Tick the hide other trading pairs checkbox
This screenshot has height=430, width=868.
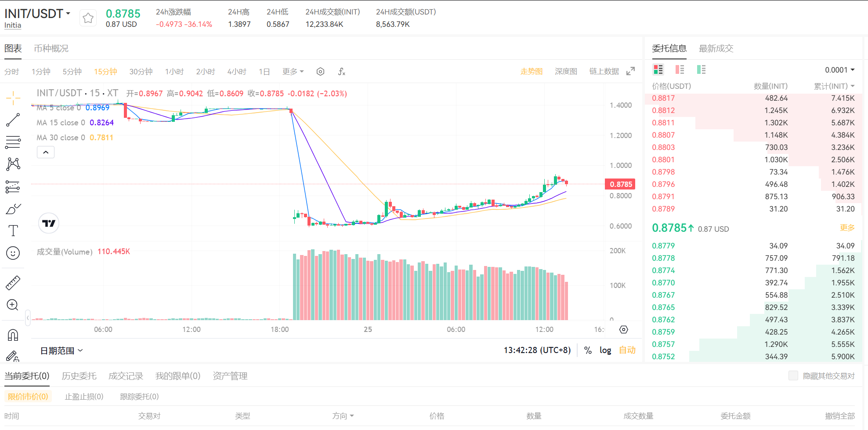coord(793,375)
